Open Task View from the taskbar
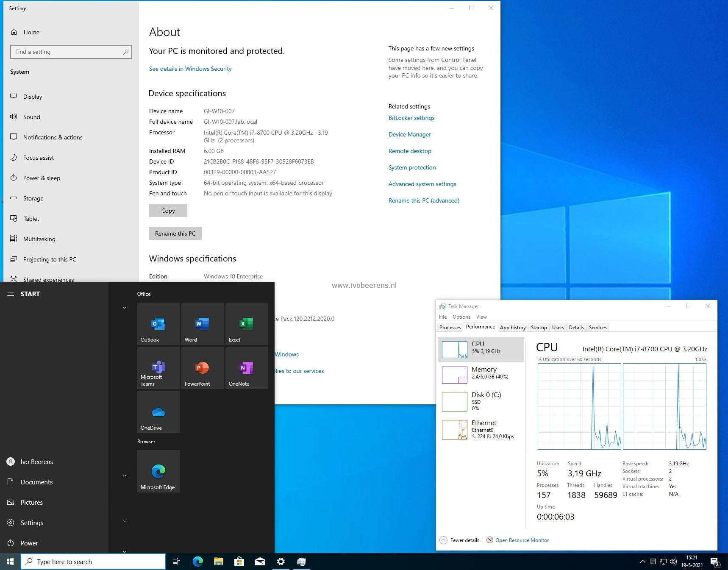This screenshot has height=570, width=728. pyautogui.click(x=176, y=562)
